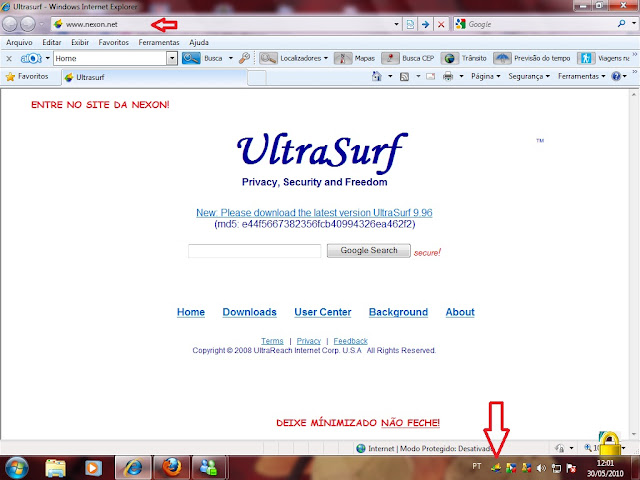
Task: Click the Background link
Action: pos(398,312)
